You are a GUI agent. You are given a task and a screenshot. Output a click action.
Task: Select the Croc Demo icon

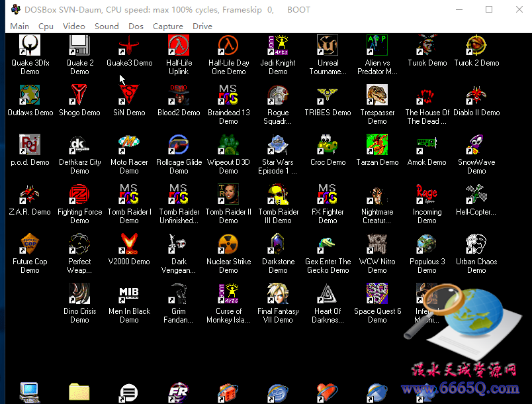(328, 144)
